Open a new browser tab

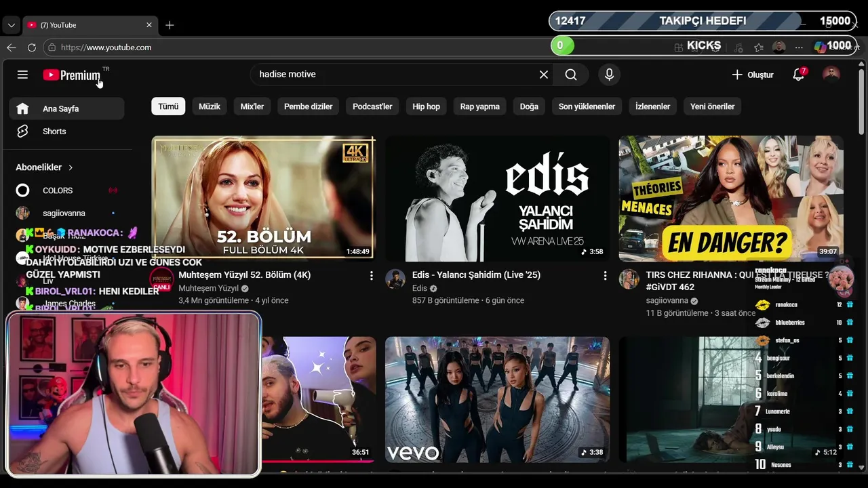(x=170, y=25)
